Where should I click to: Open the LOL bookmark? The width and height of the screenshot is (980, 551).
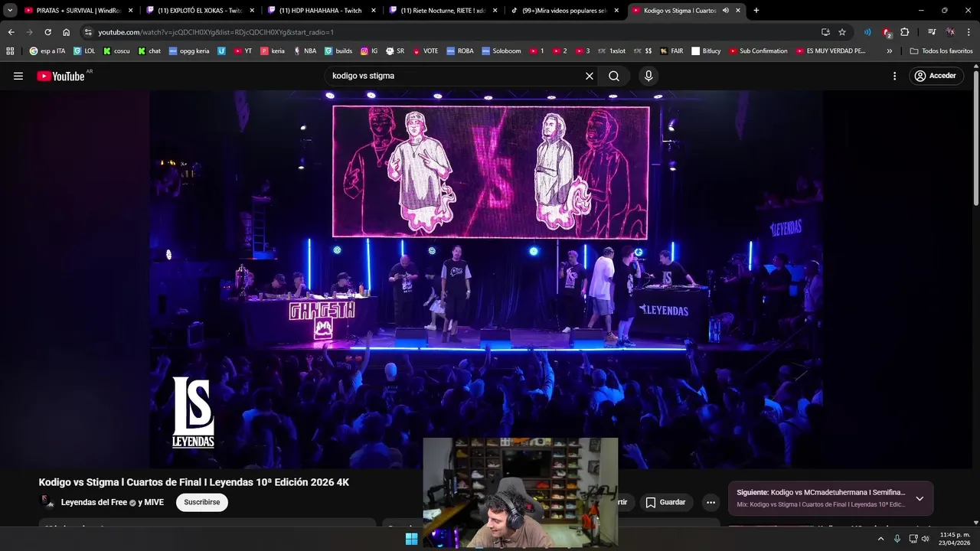85,51
